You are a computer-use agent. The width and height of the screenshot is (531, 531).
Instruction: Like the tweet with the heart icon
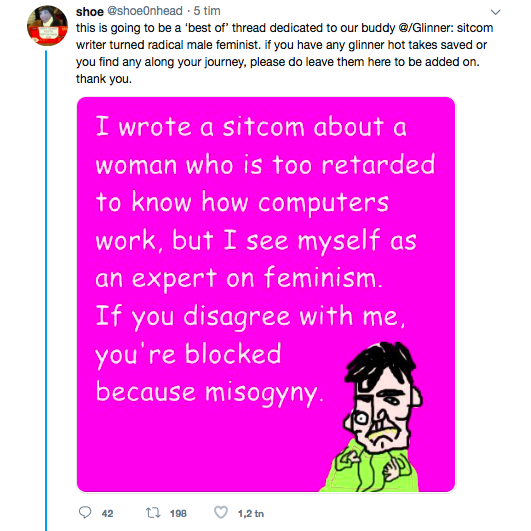221,512
